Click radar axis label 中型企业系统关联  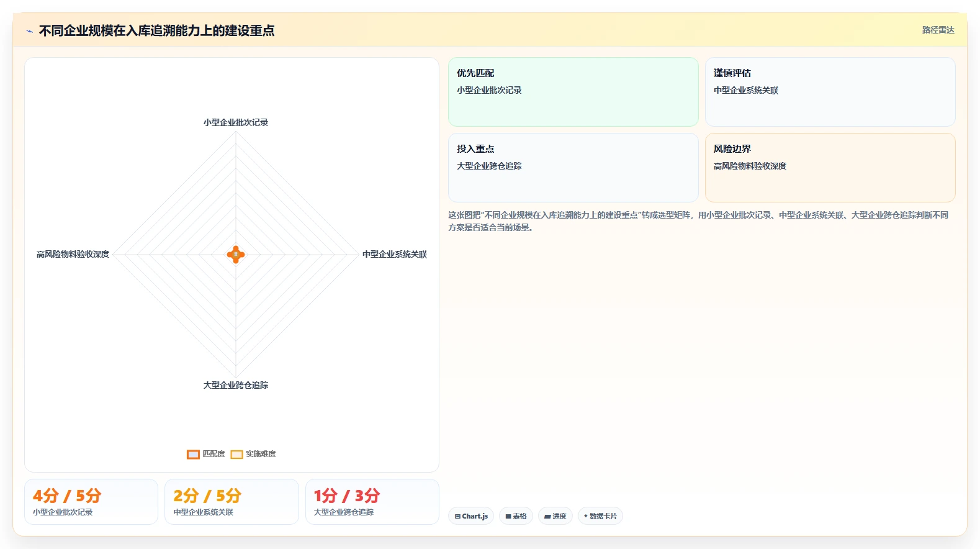click(x=395, y=254)
